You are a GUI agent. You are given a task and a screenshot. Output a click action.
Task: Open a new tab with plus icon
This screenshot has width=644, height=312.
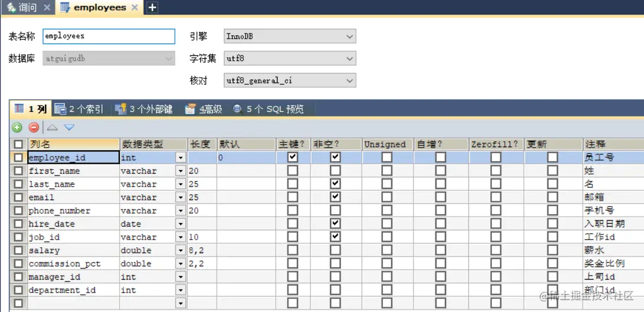tap(153, 8)
